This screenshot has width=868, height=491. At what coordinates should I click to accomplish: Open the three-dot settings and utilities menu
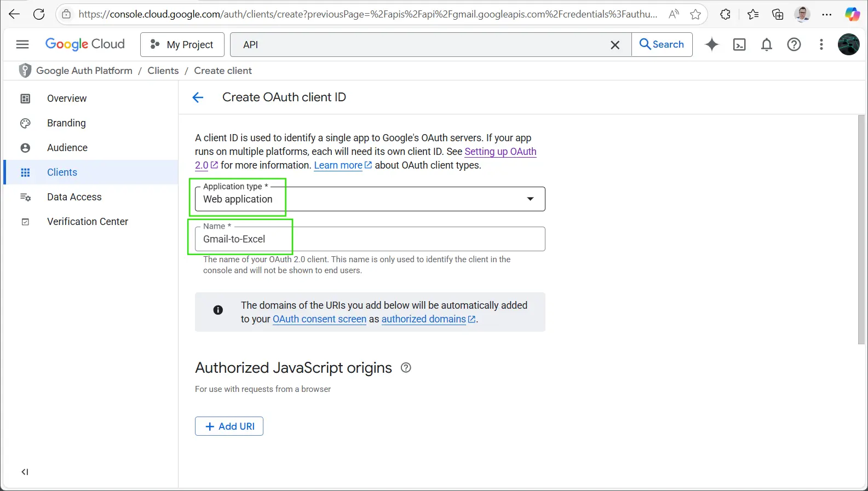pos(821,45)
